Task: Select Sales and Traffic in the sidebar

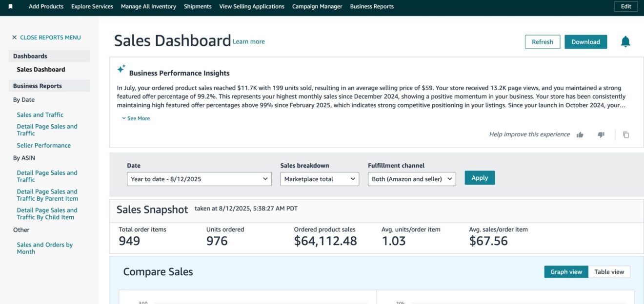Action: click(x=40, y=114)
